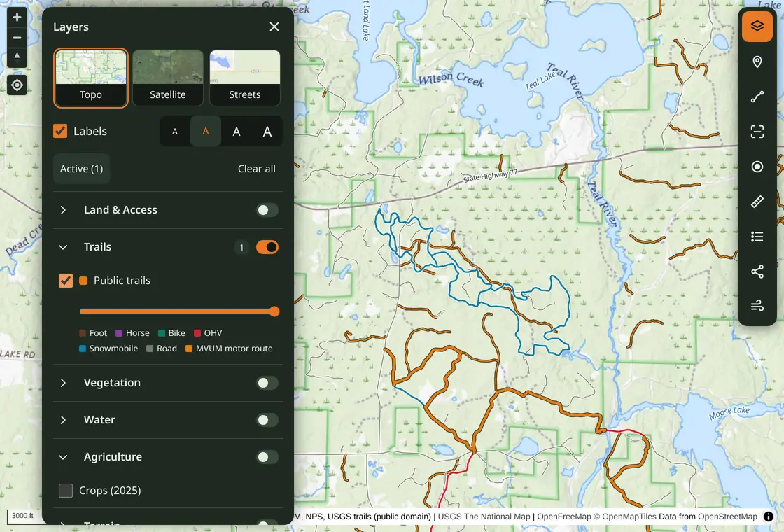Expand the Water section
Viewport: 784px width, 532px height.
click(x=63, y=420)
